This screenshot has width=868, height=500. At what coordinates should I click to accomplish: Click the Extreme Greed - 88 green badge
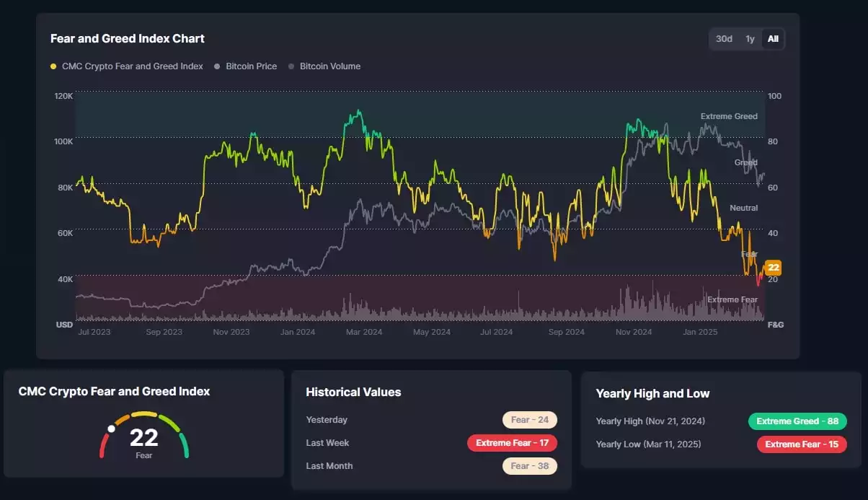point(797,421)
